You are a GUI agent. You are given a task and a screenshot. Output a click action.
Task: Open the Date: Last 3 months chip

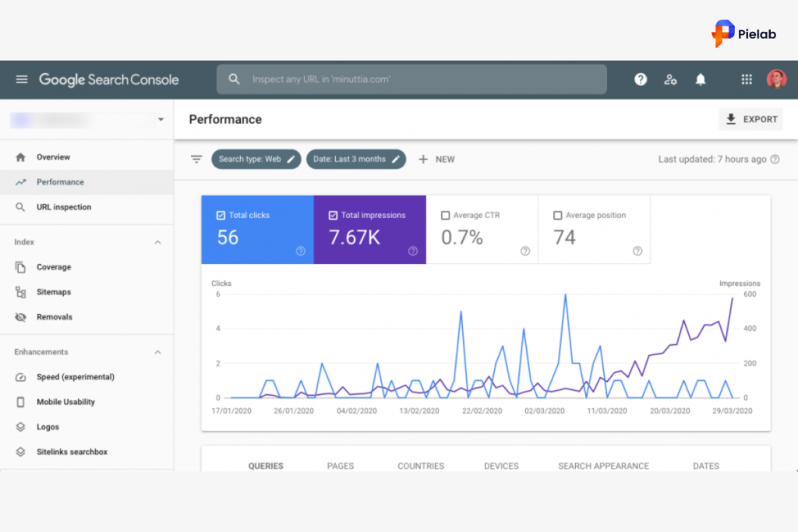point(356,159)
